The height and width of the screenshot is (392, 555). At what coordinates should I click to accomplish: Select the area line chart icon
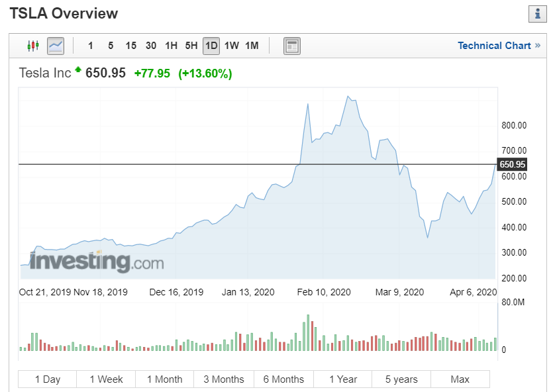click(56, 46)
